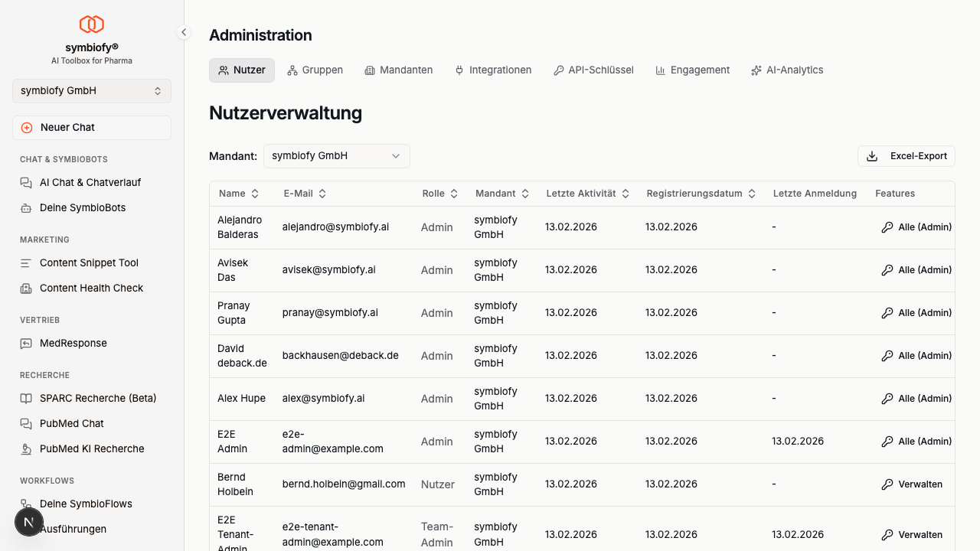The image size is (980, 551).
Task: Open the API-Schlüssel tab
Action: point(593,70)
